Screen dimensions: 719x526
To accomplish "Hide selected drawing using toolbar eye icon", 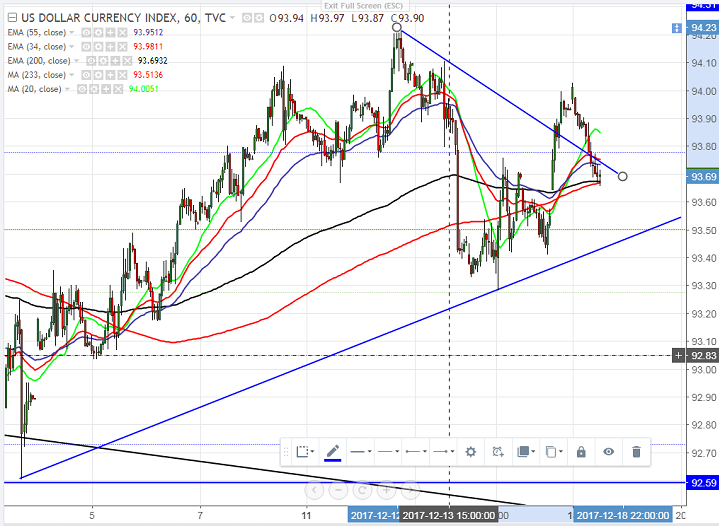I will click(608, 452).
